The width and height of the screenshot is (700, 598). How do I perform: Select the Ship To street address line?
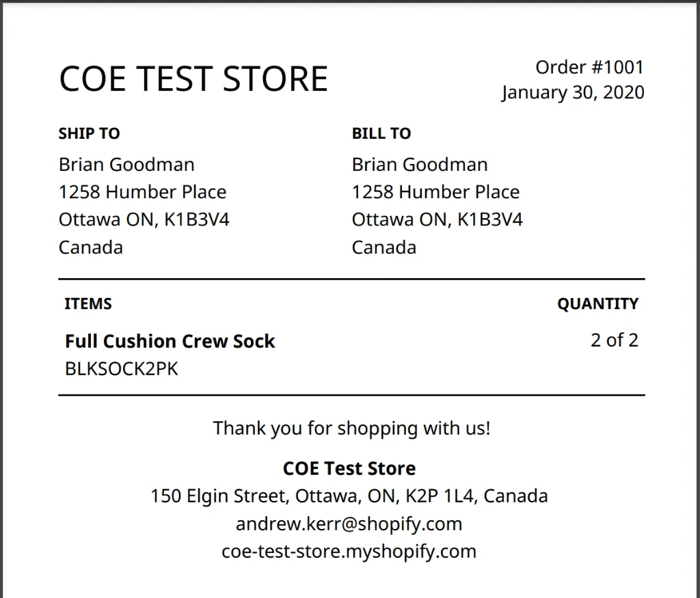tap(142, 192)
